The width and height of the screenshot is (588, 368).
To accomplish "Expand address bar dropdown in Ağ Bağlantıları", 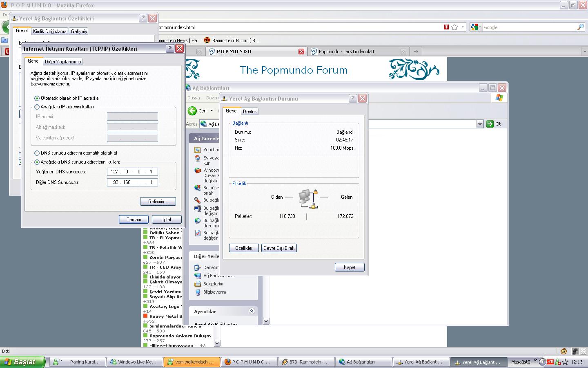I will tap(480, 124).
